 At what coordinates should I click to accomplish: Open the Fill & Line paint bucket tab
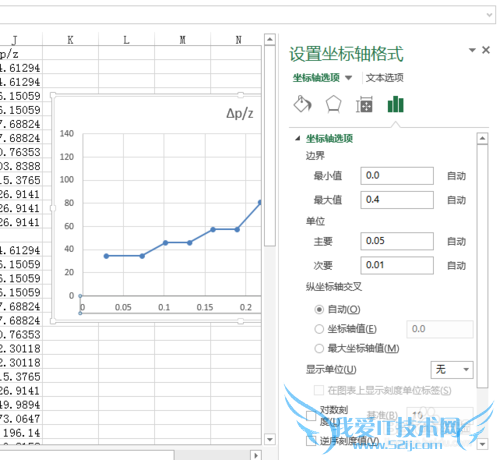point(302,104)
